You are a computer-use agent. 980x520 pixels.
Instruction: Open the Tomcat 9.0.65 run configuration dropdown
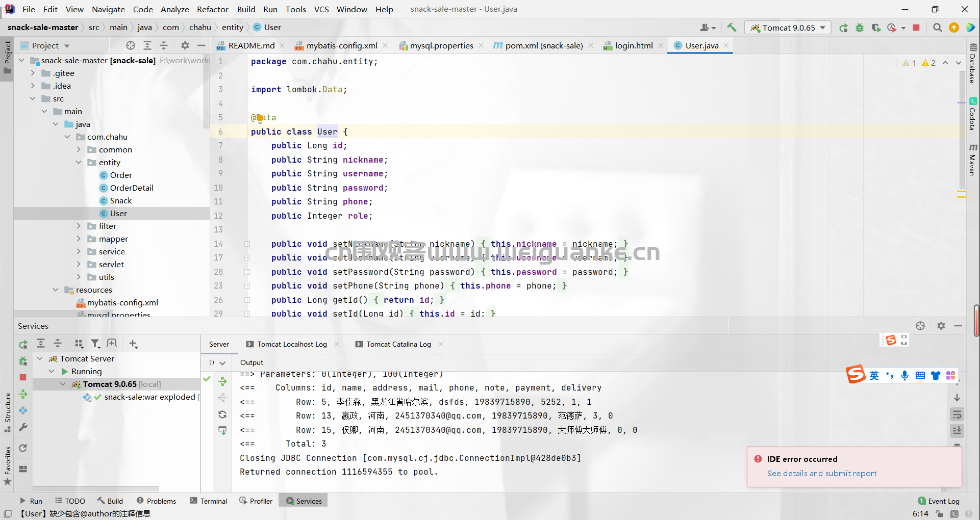point(788,28)
